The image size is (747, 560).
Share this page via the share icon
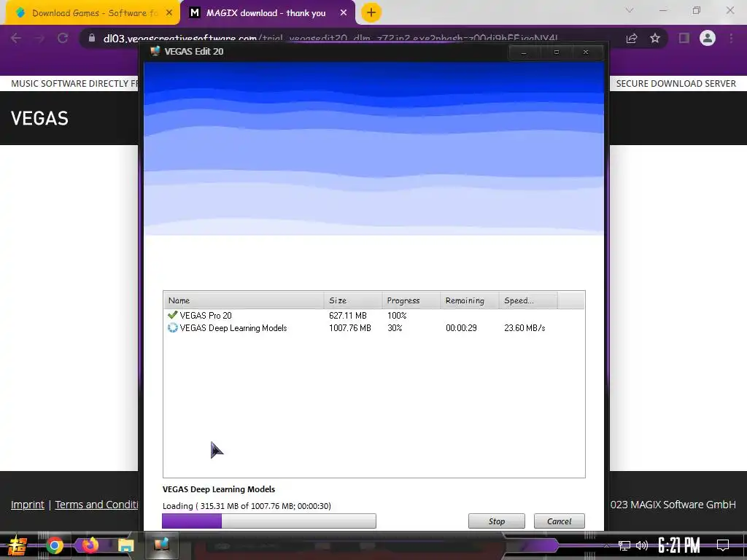point(632,38)
